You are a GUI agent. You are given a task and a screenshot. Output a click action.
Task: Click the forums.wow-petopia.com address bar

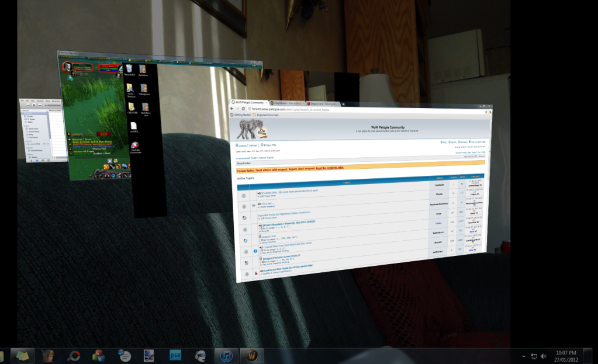point(366,110)
